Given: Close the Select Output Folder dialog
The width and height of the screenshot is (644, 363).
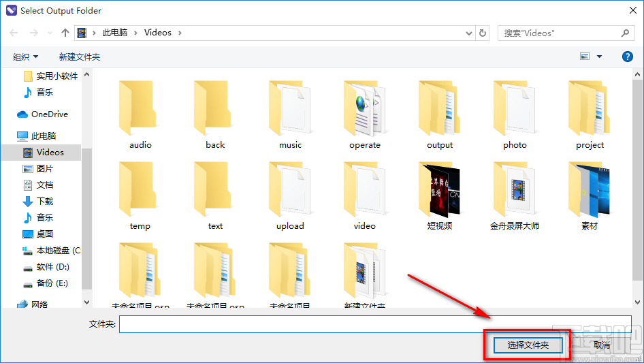Looking at the screenshot, I should pyautogui.click(x=633, y=10).
